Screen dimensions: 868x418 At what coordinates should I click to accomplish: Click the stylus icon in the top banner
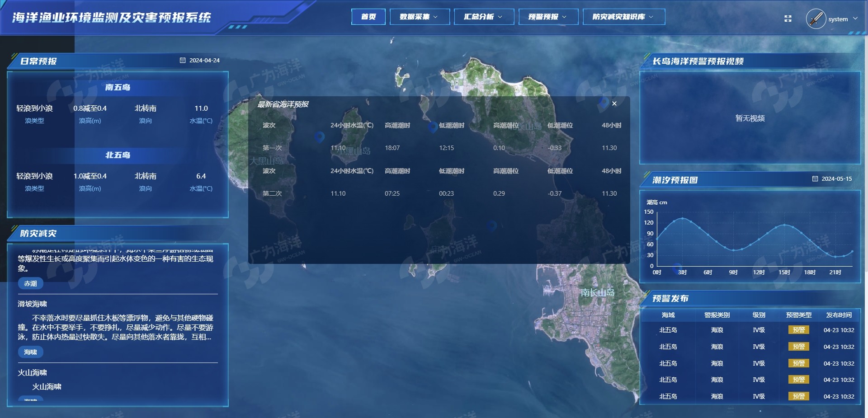tap(816, 18)
